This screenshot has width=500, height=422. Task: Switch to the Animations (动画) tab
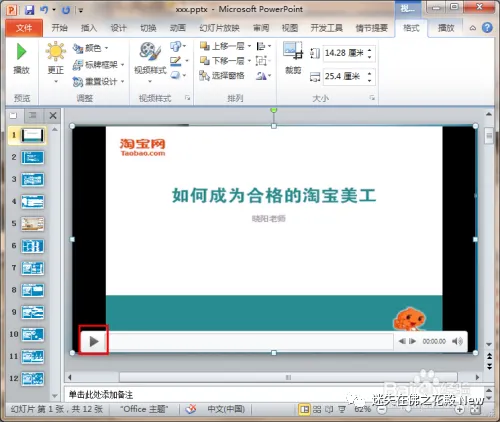coord(178,28)
